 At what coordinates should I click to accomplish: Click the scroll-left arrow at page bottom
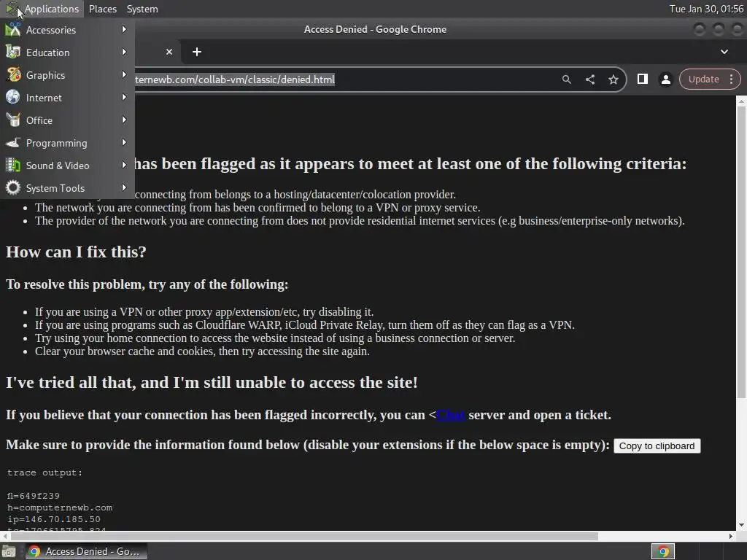click(x=5, y=536)
